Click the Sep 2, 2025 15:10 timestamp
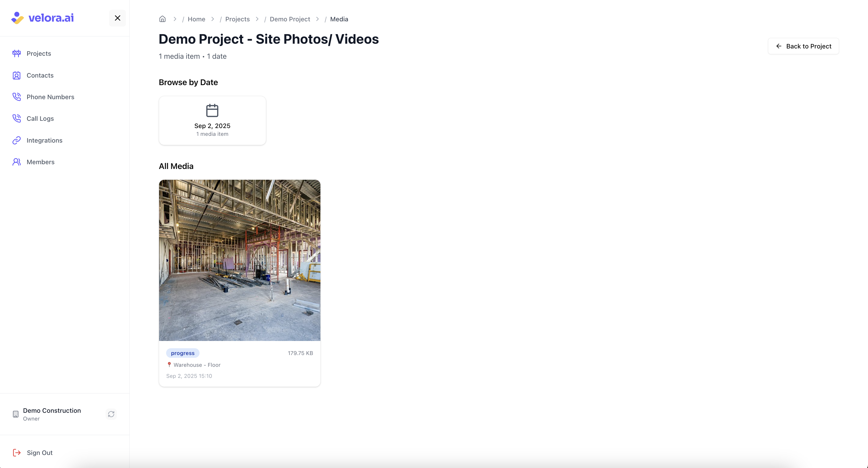The height and width of the screenshot is (468, 868). (x=189, y=376)
